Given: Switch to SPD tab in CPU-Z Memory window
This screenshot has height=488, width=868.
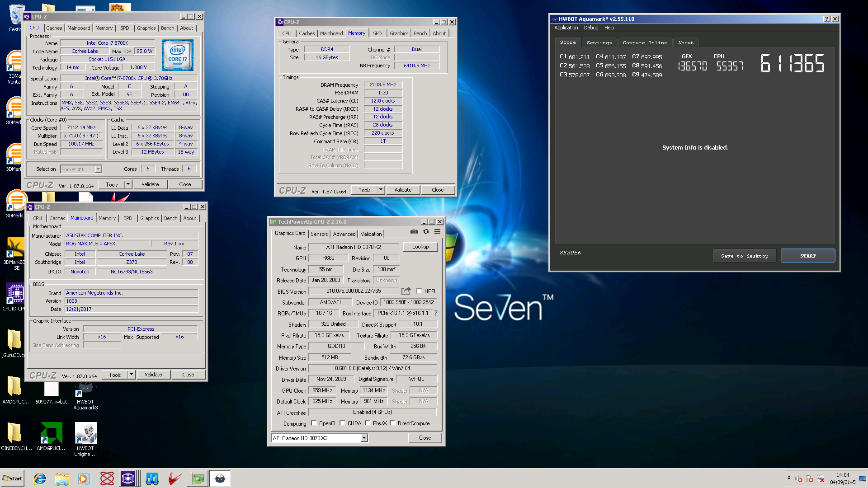Looking at the screenshot, I should coord(377,33).
